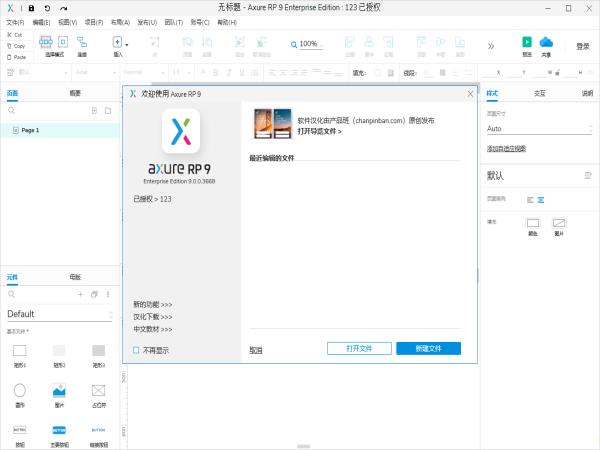Image resolution: width=600 pixels, height=450 pixels.
Task: Open the Default library dropdown
Action: tap(60, 314)
